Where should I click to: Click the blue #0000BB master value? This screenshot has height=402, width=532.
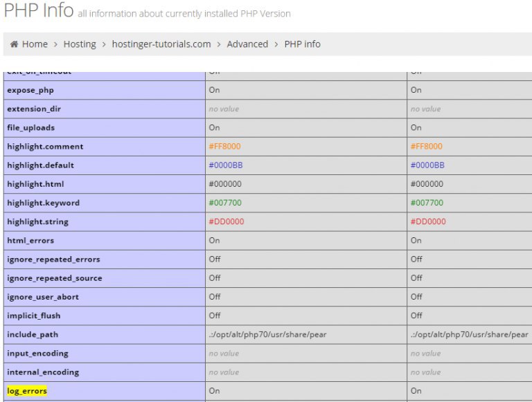point(427,165)
